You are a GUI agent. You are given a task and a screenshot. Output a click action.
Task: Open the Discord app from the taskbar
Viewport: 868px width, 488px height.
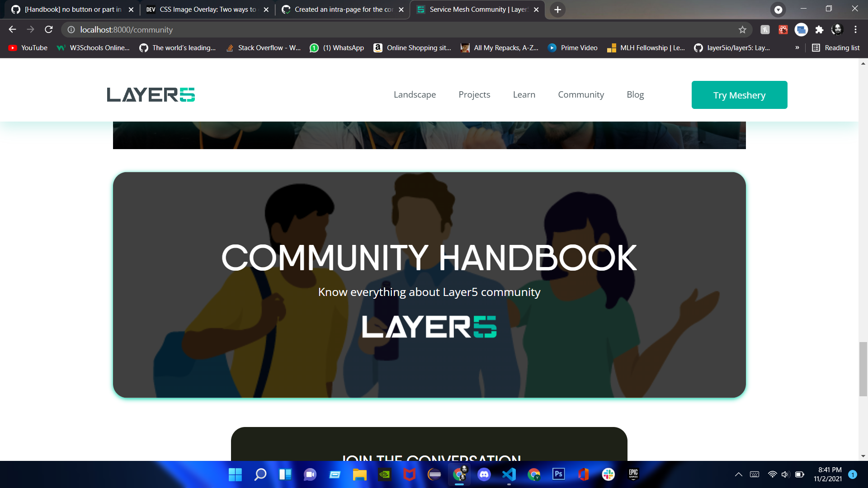(x=484, y=475)
